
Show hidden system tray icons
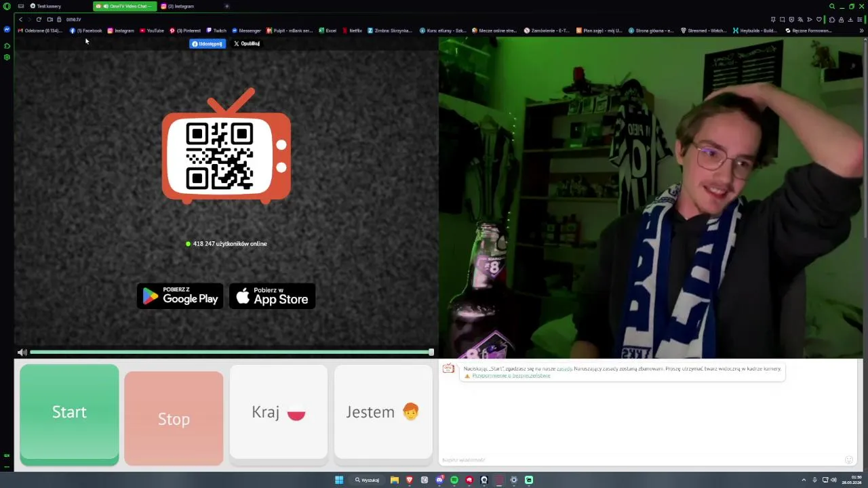pyautogui.click(x=804, y=480)
